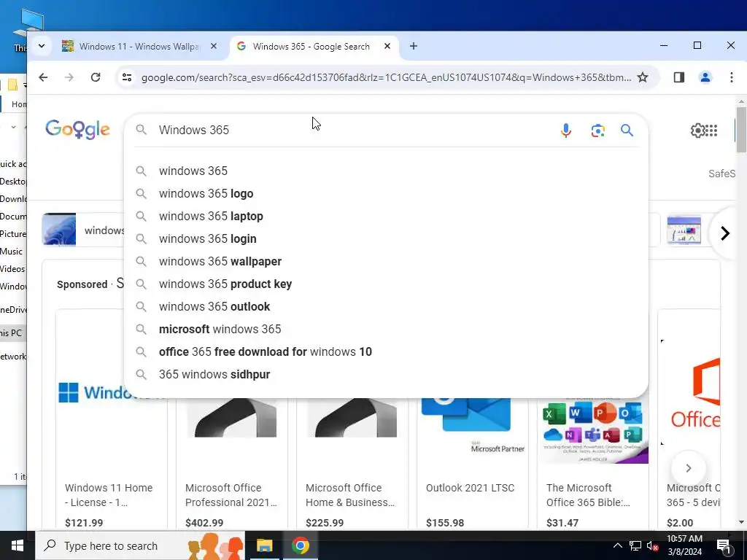The height and width of the screenshot is (560, 747).
Task: Click the Office 365 Bible book image
Action: pos(592,431)
